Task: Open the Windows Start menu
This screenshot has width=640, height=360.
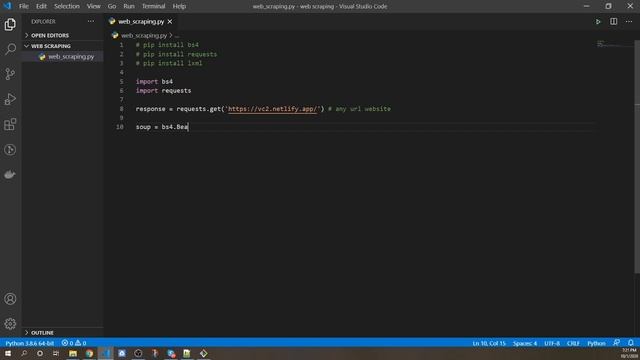Action: click(x=8, y=353)
